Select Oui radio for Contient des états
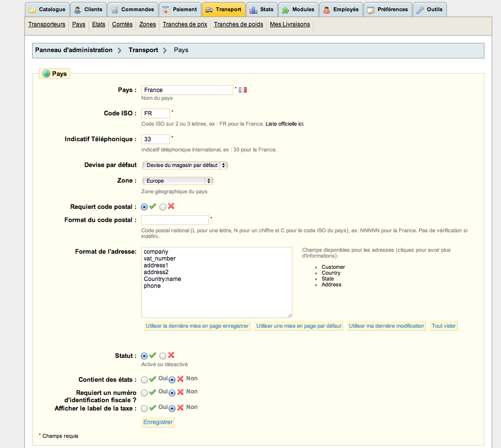The height and width of the screenshot is (448, 501). click(144, 380)
